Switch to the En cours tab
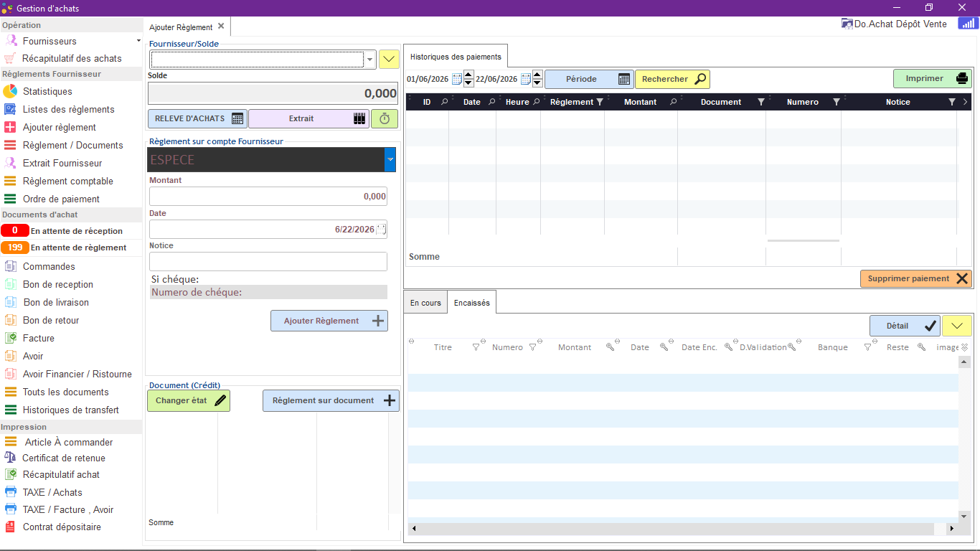Viewport: 980px width, 551px height. point(425,303)
